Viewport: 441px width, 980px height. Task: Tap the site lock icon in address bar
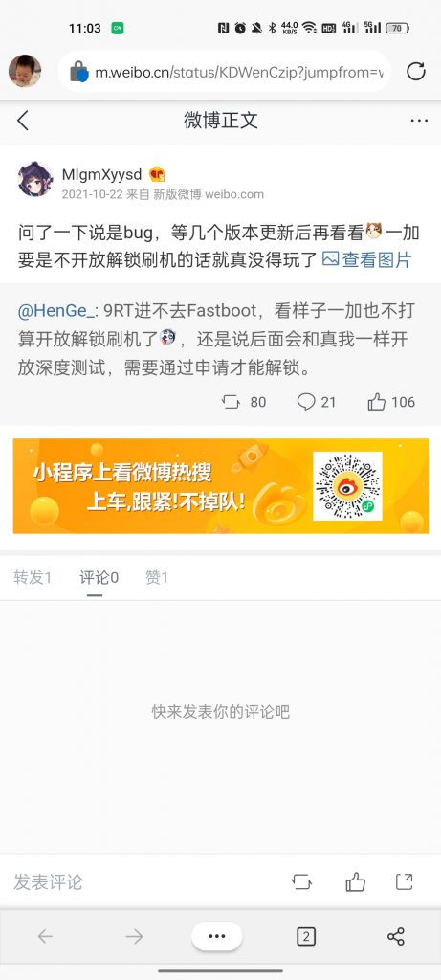coord(78,72)
